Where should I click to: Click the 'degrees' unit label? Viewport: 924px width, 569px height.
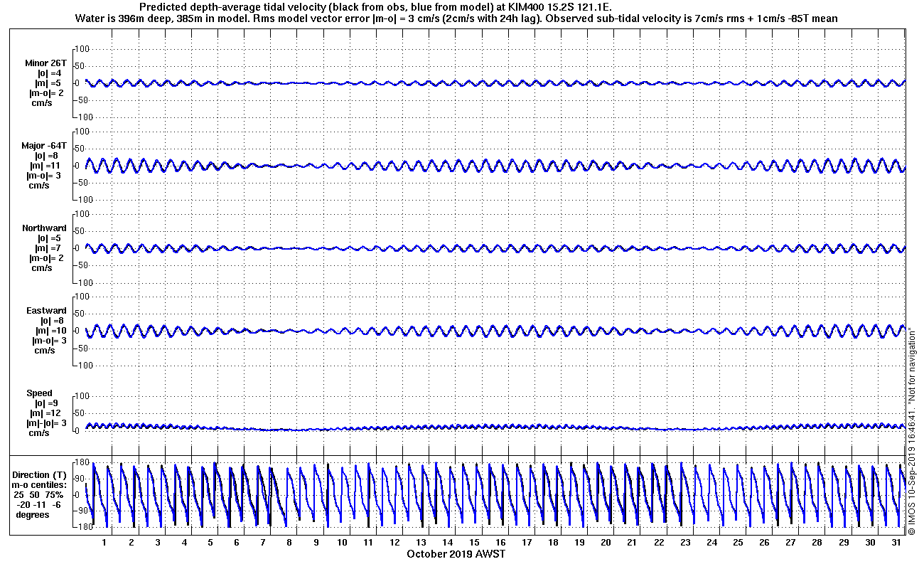click(x=33, y=515)
